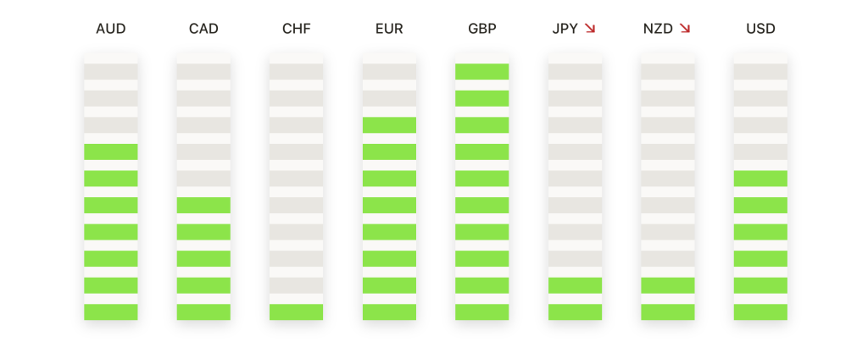Click the JPY text label

point(565,29)
